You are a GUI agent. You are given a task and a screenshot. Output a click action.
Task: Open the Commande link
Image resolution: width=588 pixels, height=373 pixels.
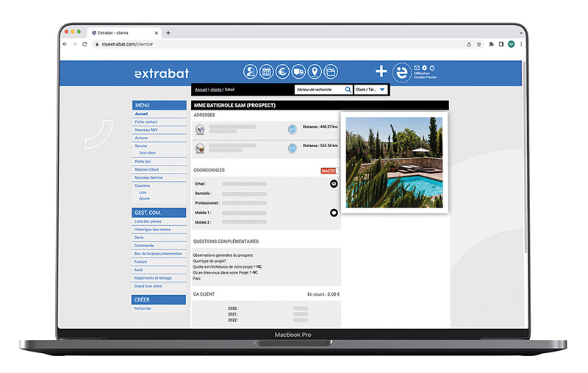tap(144, 246)
